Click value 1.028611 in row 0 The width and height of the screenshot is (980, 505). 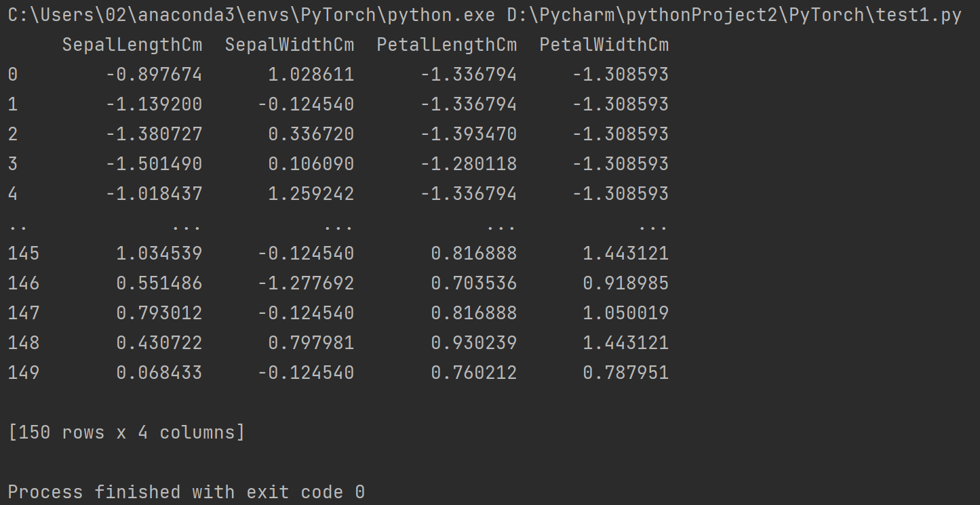click(311, 75)
